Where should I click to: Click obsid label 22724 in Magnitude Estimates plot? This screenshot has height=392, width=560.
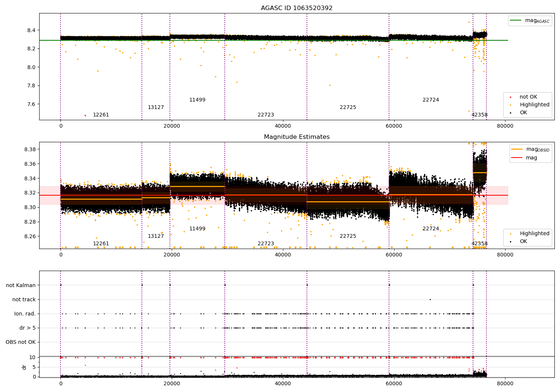tap(431, 229)
